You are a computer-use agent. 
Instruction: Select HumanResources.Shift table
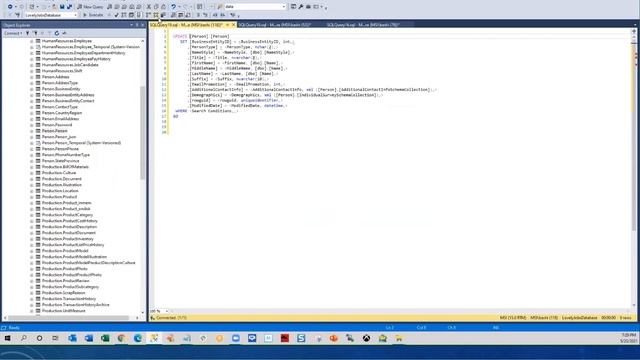[62, 71]
